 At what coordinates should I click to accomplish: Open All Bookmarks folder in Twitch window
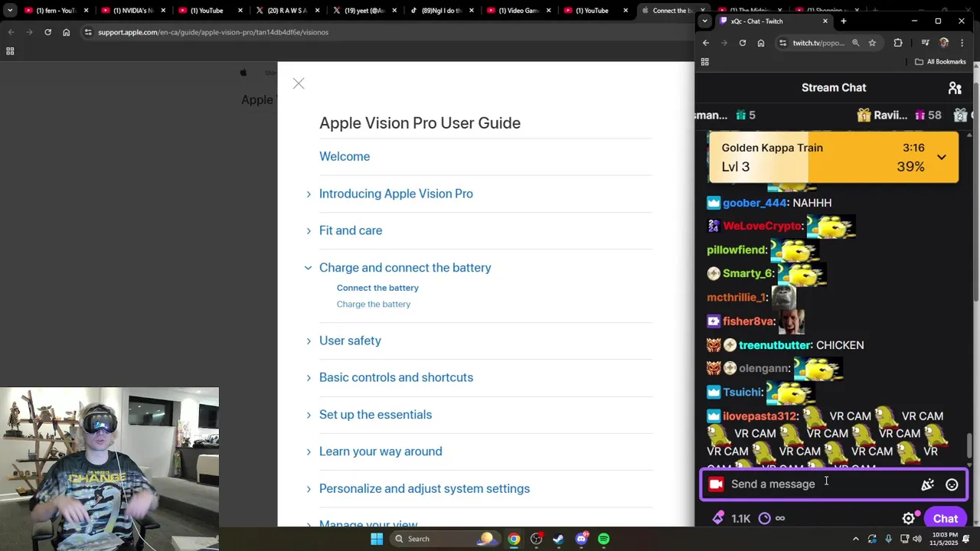940,62
